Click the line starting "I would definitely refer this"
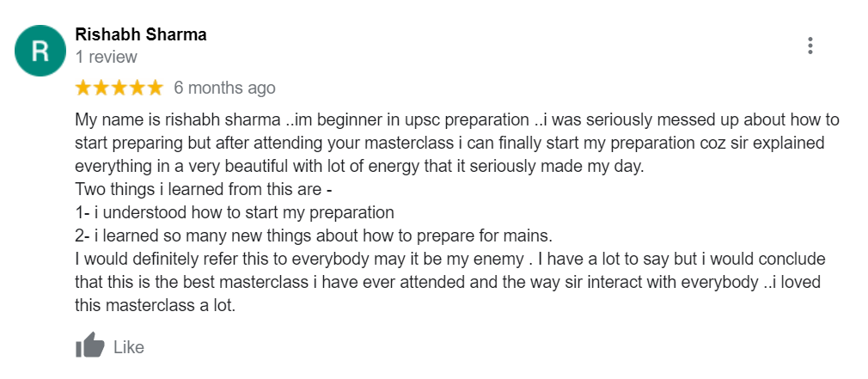The height and width of the screenshot is (379, 868). (x=450, y=260)
